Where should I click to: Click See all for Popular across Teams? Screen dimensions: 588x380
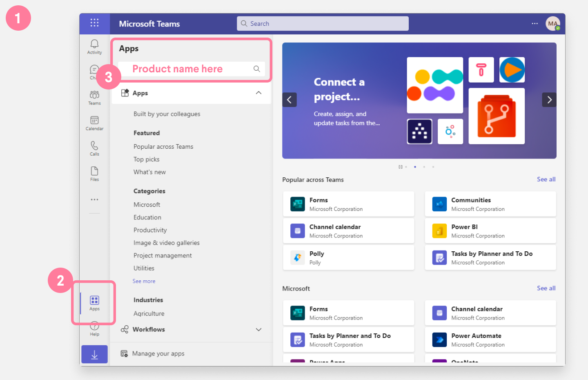(546, 179)
